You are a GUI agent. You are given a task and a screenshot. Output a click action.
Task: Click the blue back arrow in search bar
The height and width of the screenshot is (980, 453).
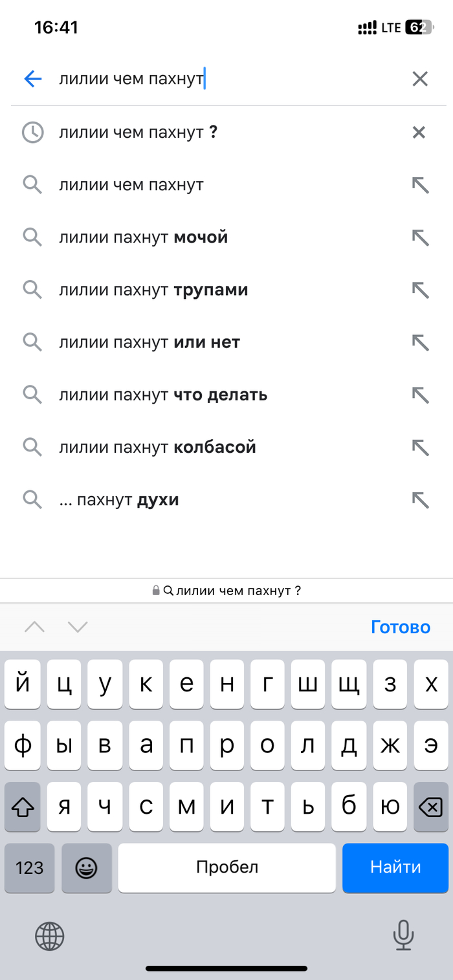pyautogui.click(x=32, y=78)
